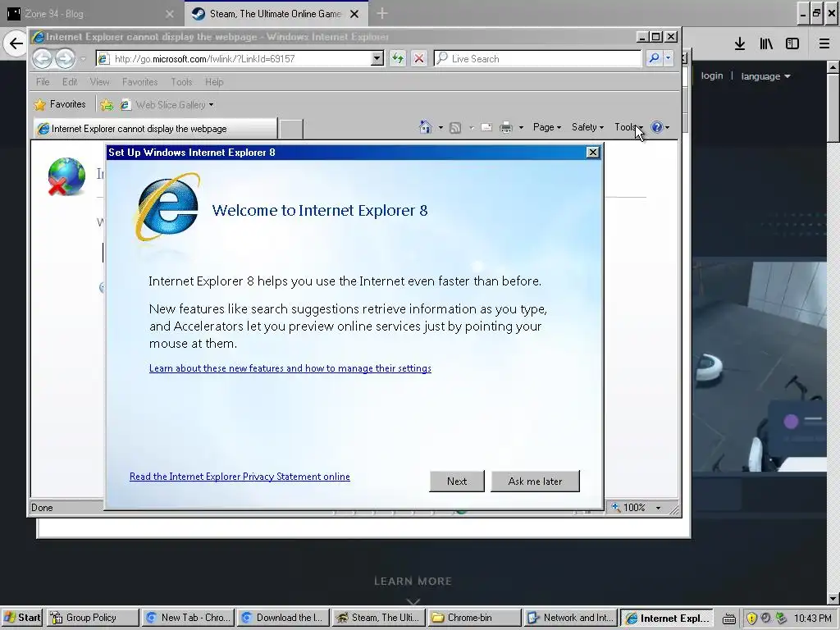This screenshot has height=630, width=840.
Task: Close the Set Up Internet Explorer 8 dialog
Action: click(x=592, y=152)
